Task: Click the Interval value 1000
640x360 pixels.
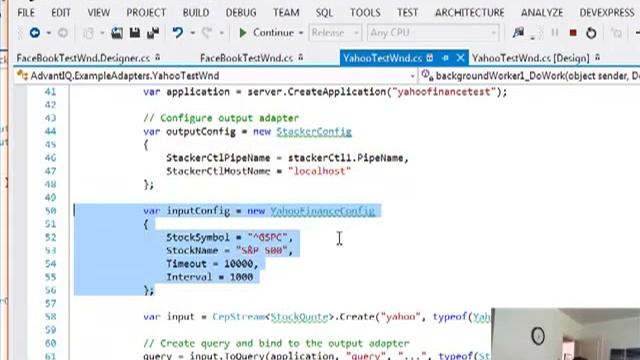Action: click(x=241, y=277)
